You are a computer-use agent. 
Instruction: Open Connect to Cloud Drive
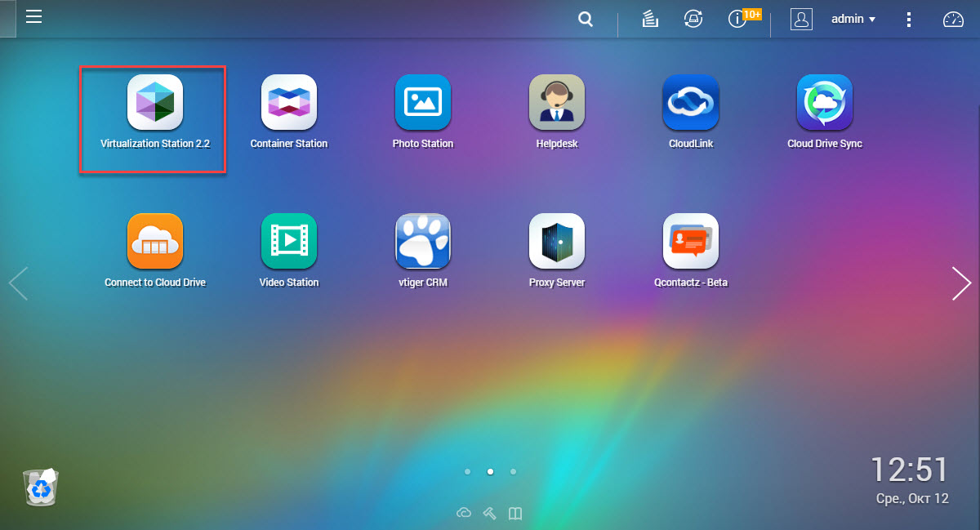pos(155,242)
